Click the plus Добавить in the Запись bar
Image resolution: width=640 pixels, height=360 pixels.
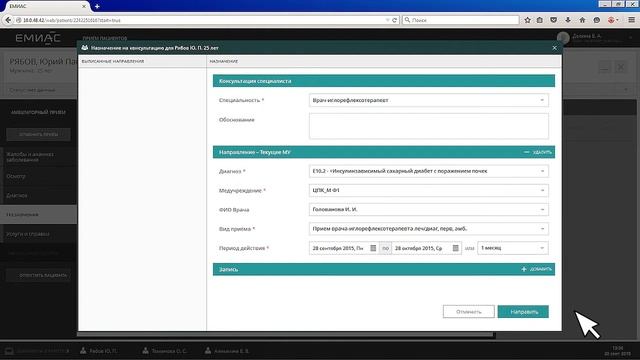[536, 269]
